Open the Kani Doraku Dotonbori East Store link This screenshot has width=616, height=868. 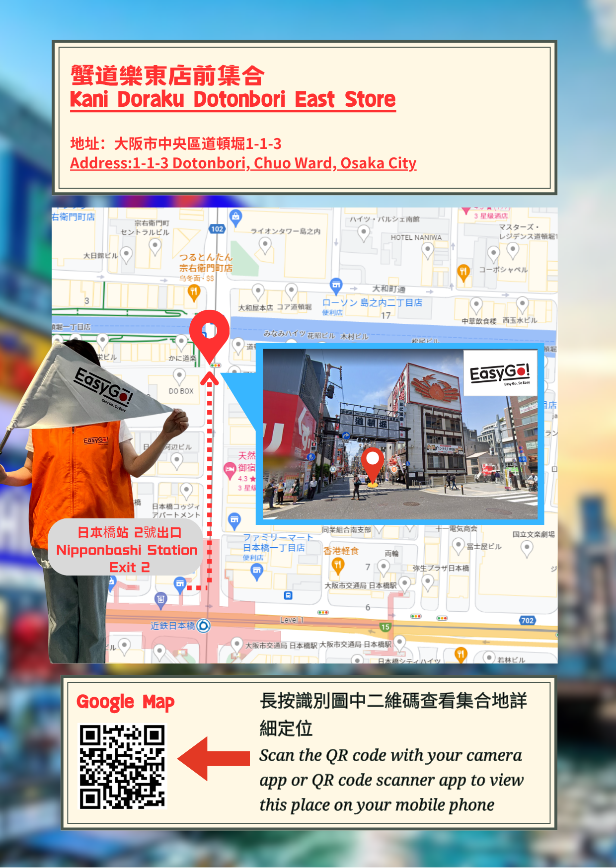click(x=232, y=100)
